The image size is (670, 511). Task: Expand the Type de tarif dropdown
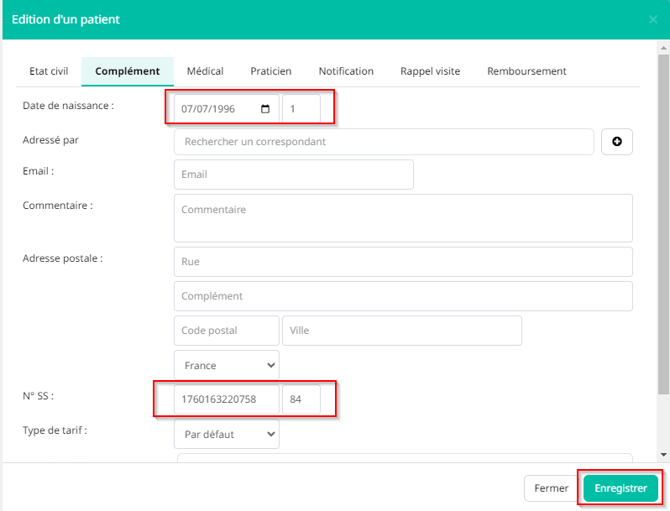click(x=226, y=434)
